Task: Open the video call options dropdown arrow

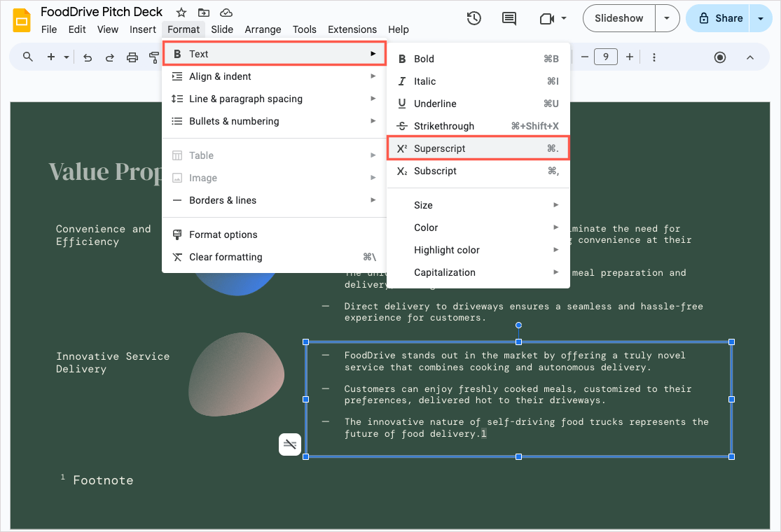Action: [x=564, y=18]
